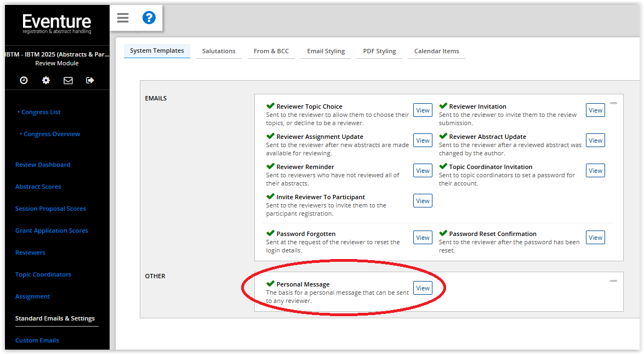The height and width of the screenshot is (354, 644).
Task: Click the logout arrow icon in sidebar
Action: (90, 80)
